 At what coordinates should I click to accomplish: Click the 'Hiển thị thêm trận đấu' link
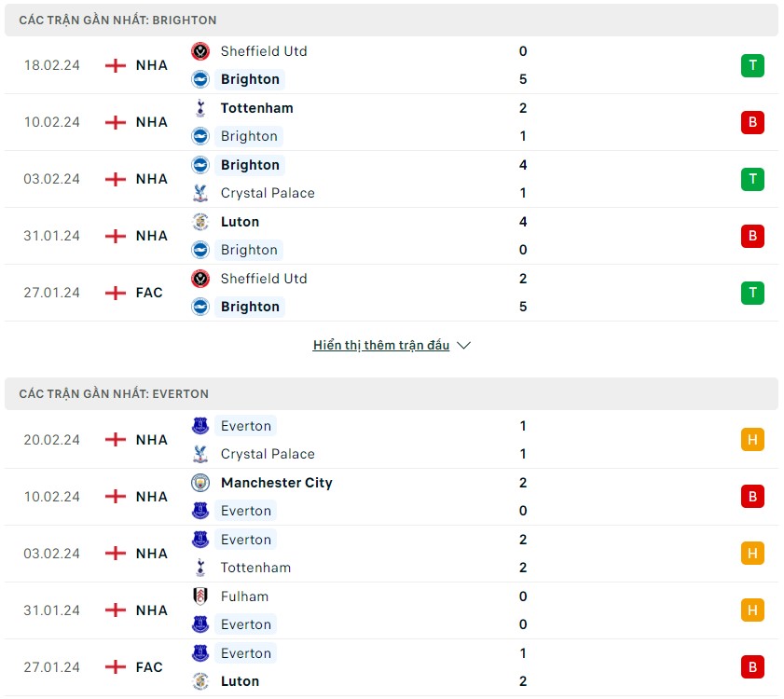coord(381,346)
